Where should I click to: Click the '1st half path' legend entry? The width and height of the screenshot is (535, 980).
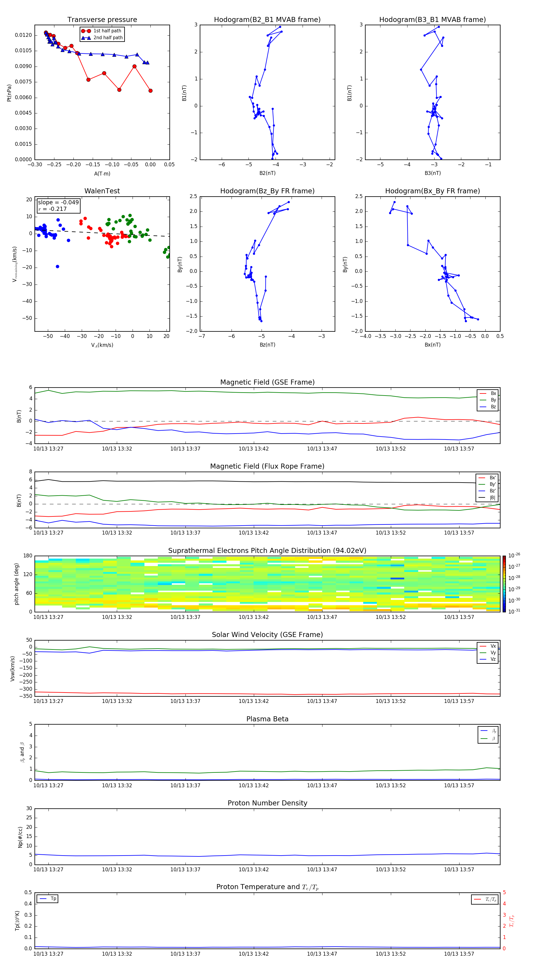[x=102, y=31]
